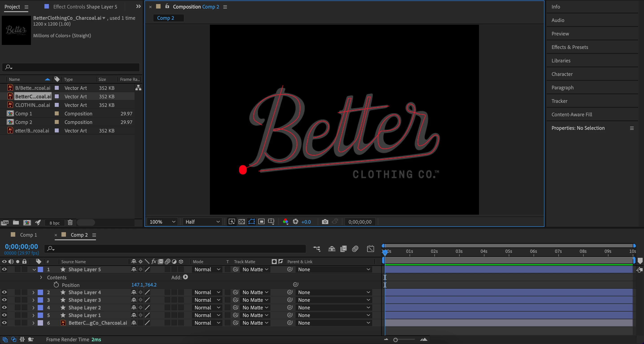Toggle the transparency grid button
644x344 pixels.
pos(241,222)
